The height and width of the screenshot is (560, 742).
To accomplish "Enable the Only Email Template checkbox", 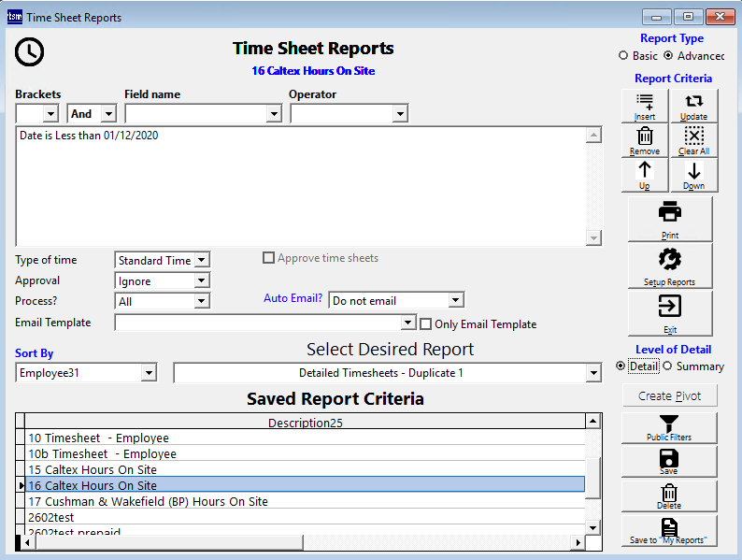I will coord(426,324).
